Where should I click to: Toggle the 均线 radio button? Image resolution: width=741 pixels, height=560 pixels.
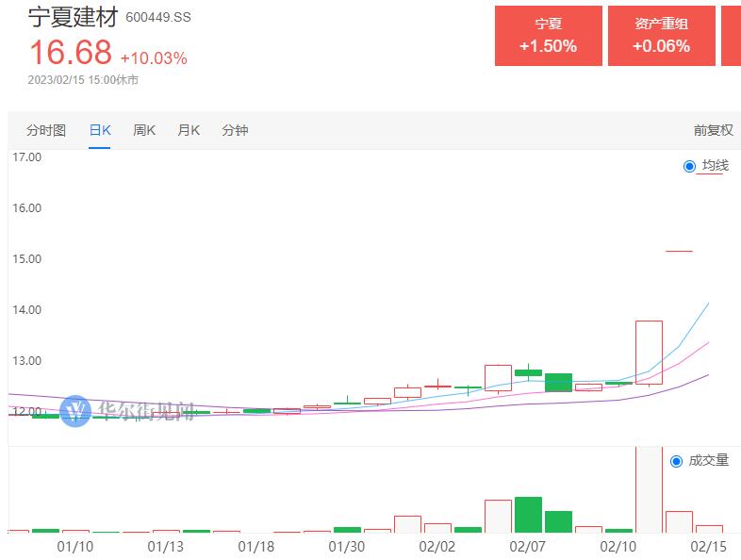point(689,166)
